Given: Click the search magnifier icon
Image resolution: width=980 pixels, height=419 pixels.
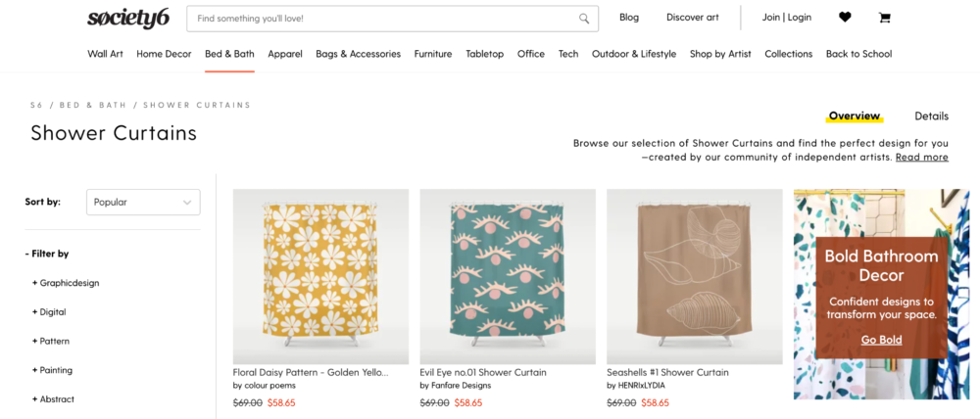Looking at the screenshot, I should tap(584, 18).
